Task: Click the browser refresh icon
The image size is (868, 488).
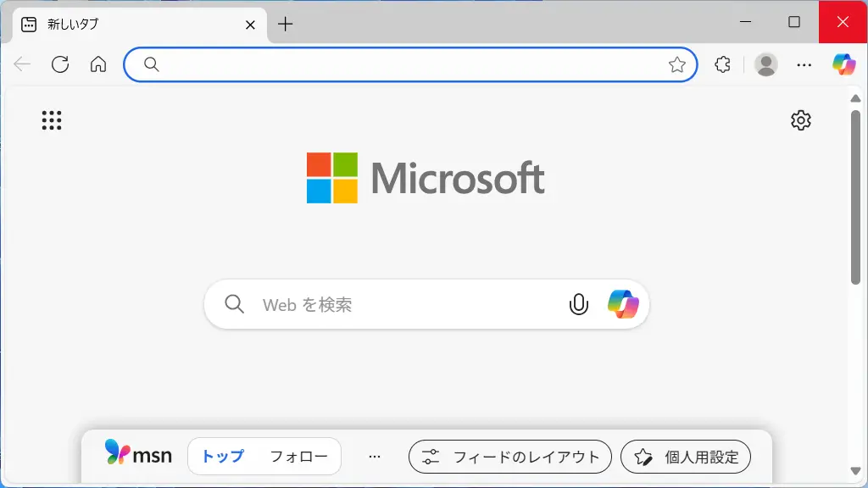Action: 60,64
